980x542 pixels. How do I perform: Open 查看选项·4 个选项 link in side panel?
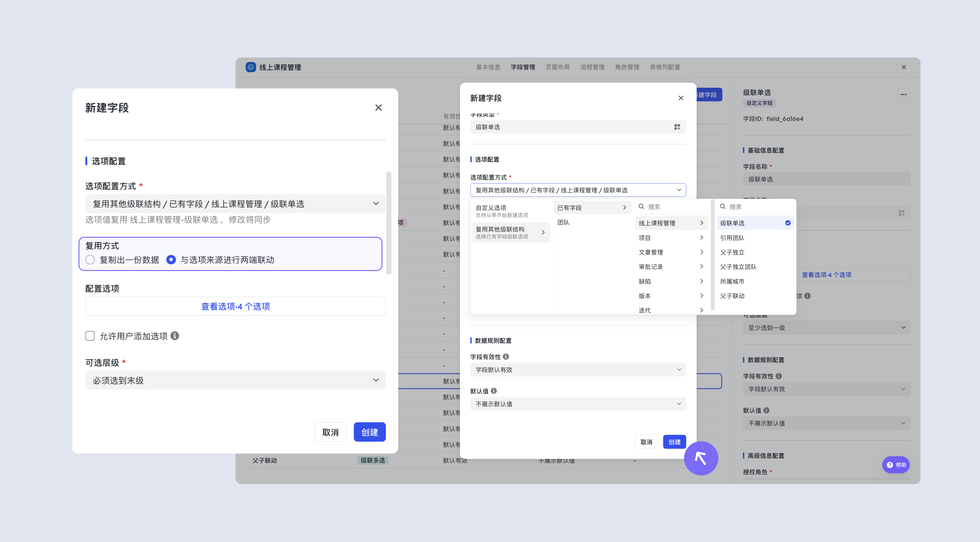pyautogui.click(x=827, y=274)
